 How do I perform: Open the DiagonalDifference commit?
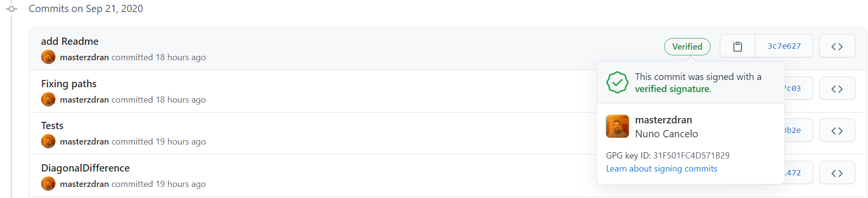pyautogui.click(x=85, y=168)
